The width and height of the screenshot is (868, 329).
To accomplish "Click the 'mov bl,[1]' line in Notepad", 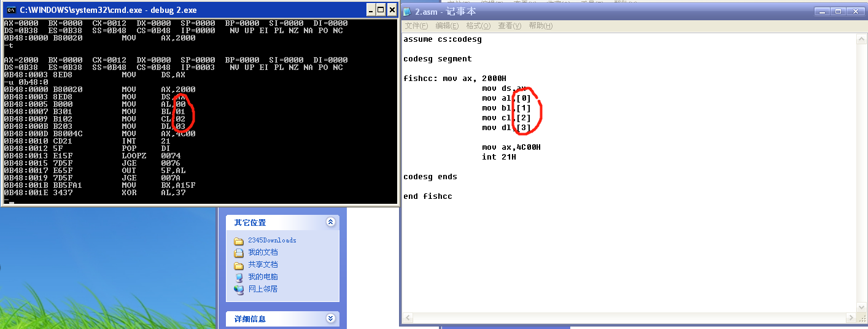I will coord(506,108).
